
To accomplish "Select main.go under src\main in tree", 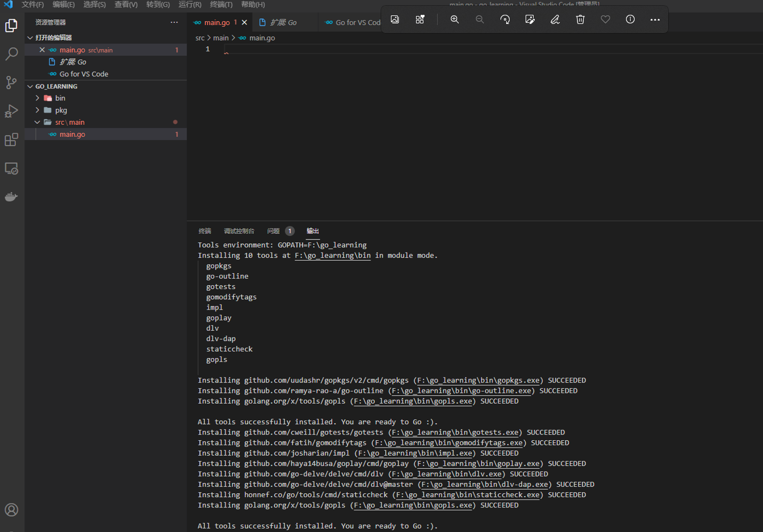I will coord(106,135).
